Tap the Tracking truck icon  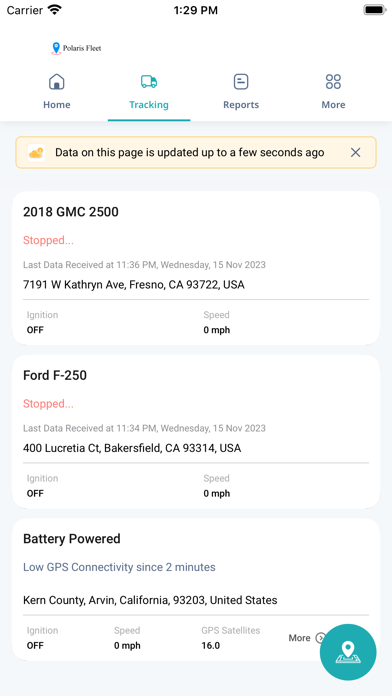point(149,82)
